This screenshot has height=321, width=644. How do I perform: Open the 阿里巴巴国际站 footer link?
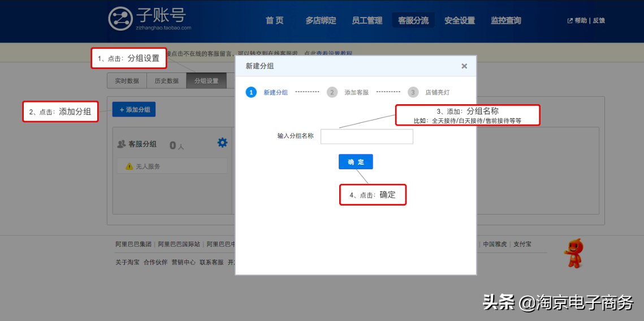pyautogui.click(x=179, y=244)
